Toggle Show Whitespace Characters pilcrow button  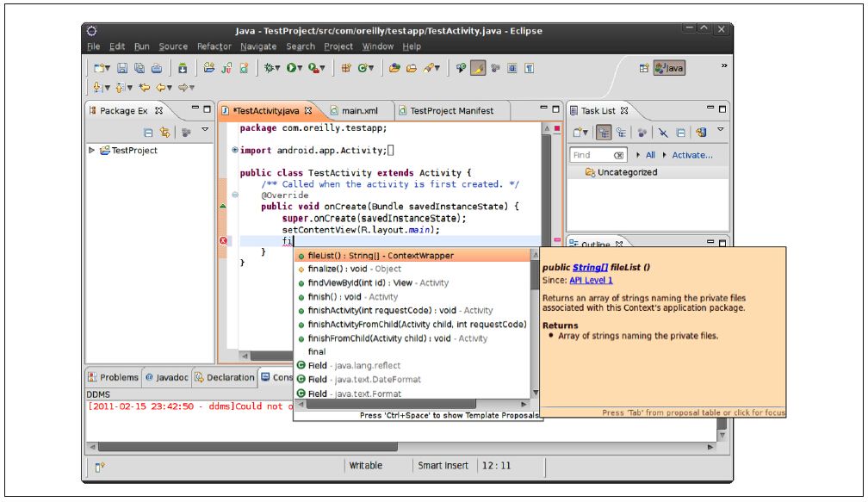tap(530, 68)
